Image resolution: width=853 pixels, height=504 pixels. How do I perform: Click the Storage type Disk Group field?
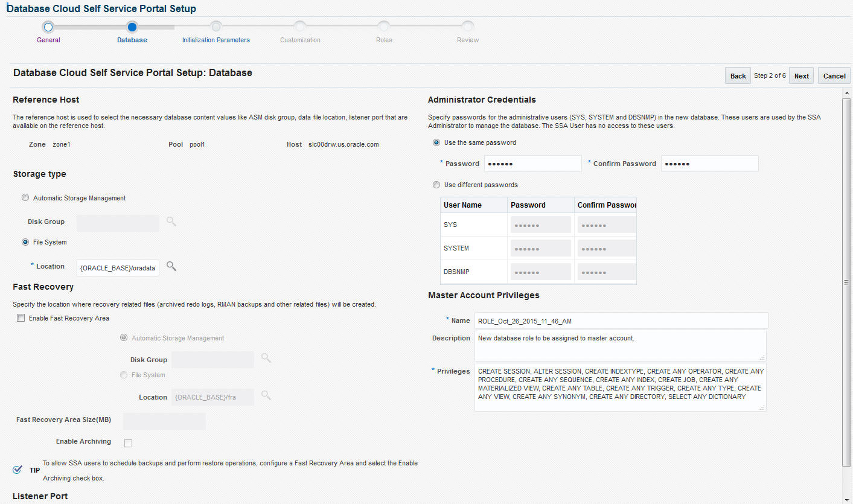point(118,223)
